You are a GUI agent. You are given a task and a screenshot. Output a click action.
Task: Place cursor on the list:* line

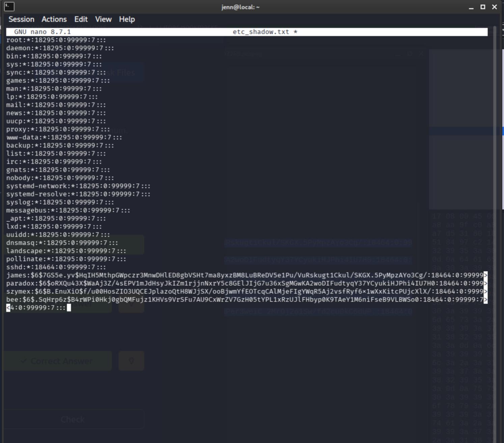click(56, 153)
